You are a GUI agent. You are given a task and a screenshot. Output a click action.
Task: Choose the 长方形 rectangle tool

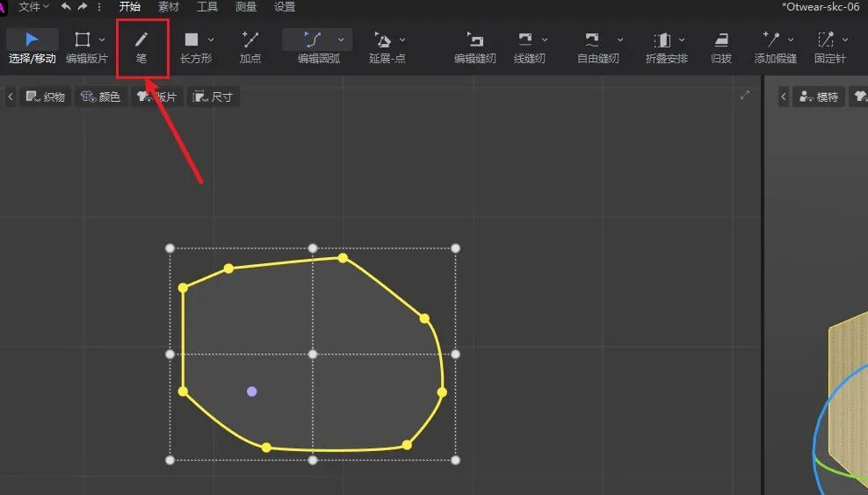[x=192, y=47]
